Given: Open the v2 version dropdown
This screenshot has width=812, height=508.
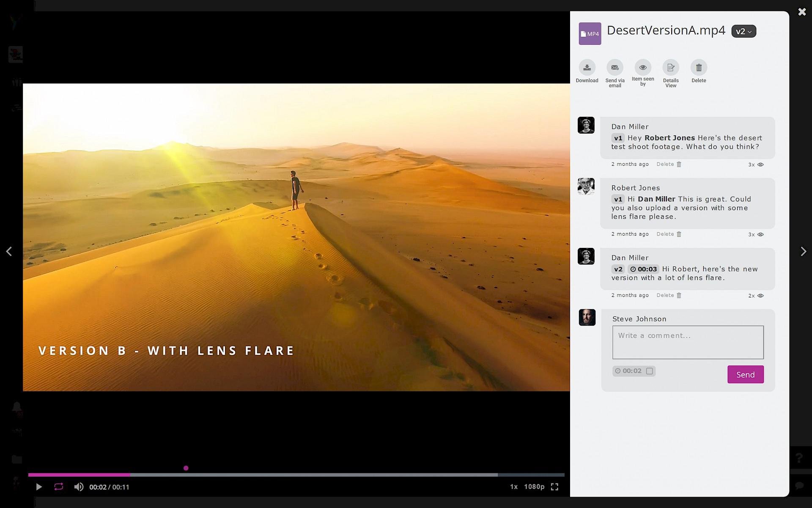Looking at the screenshot, I should [743, 31].
